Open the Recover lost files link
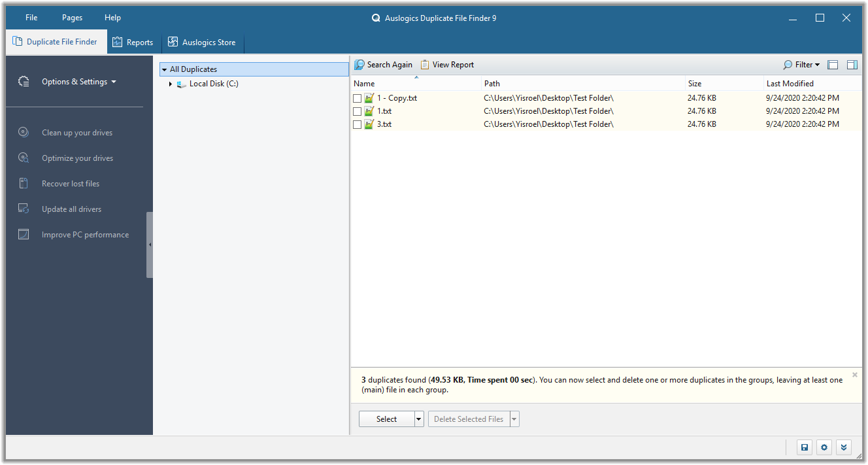This screenshot has height=465, width=868. point(71,184)
